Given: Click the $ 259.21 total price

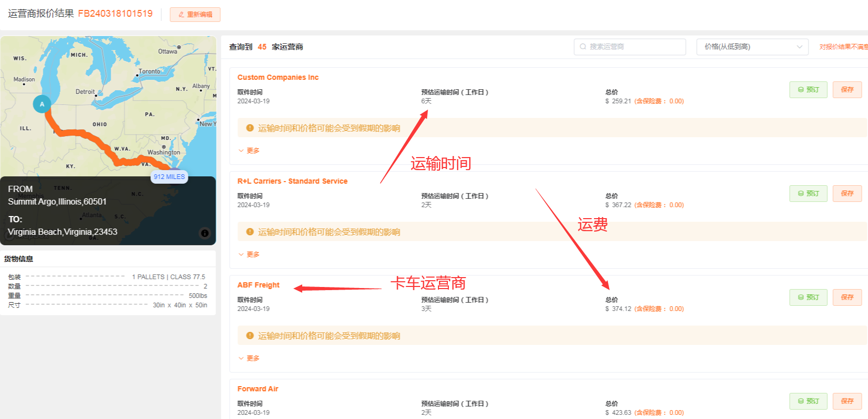Looking at the screenshot, I should point(618,101).
